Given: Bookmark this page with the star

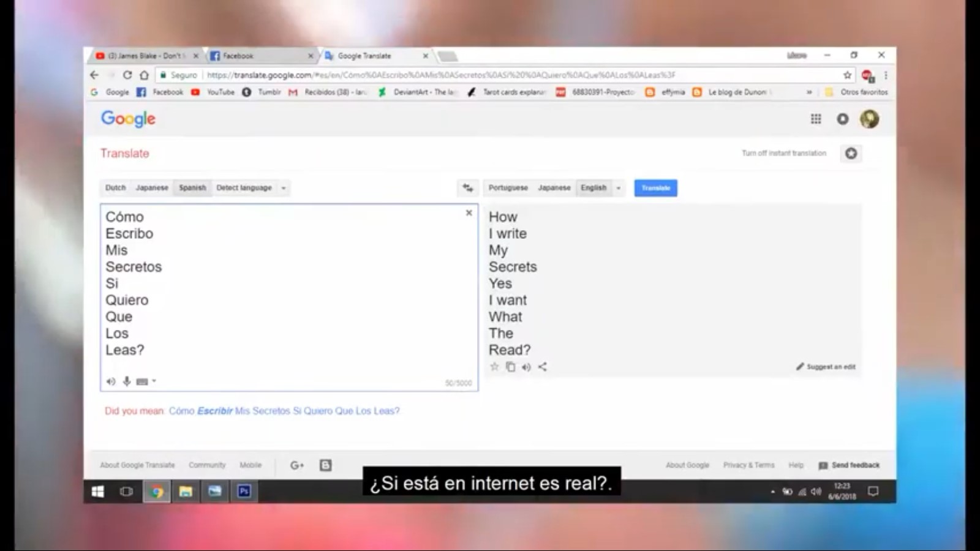Looking at the screenshot, I should click(848, 75).
